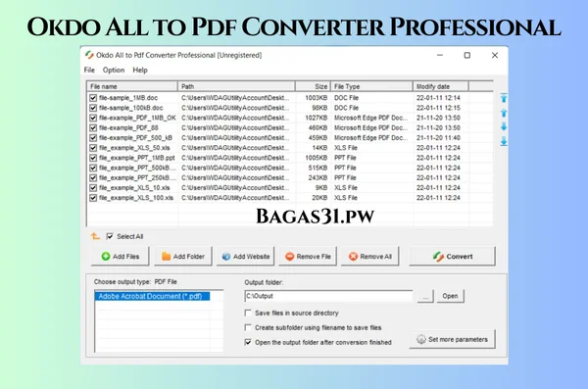Enable Create subfolder using filename option
Viewport: 588px width, 389px height.
click(248, 327)
